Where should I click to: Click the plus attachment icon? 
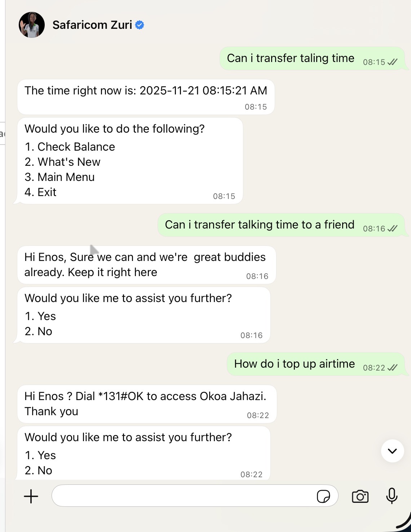(x=31, y=496)
